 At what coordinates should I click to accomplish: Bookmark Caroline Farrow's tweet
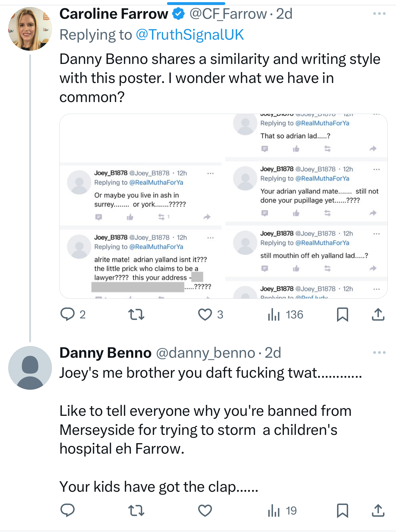[342, 314]
